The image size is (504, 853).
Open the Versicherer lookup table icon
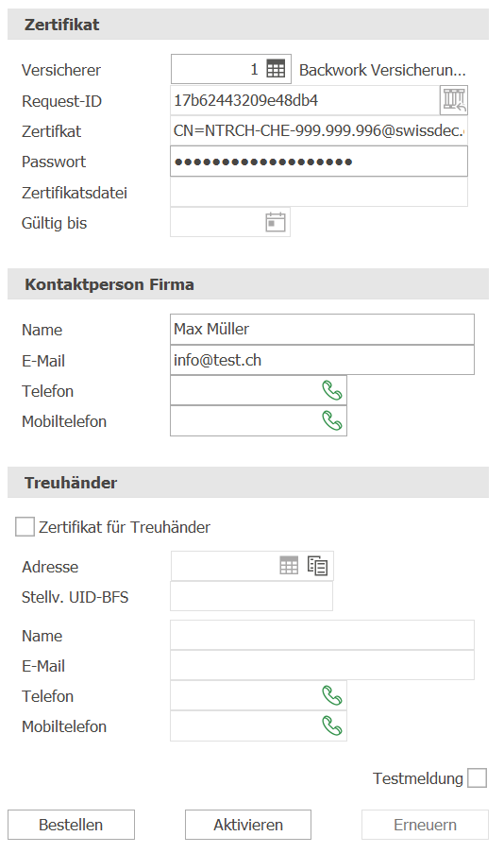pyautogui.click(x=276, y=70)
